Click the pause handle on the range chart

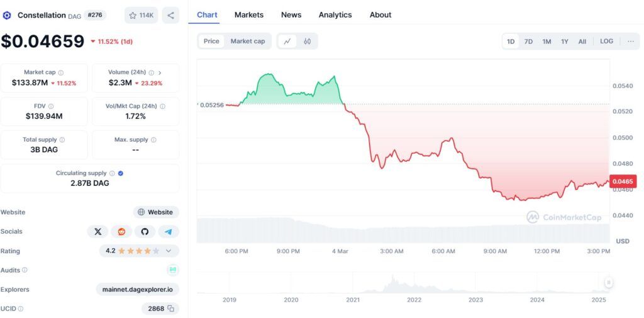609,282
